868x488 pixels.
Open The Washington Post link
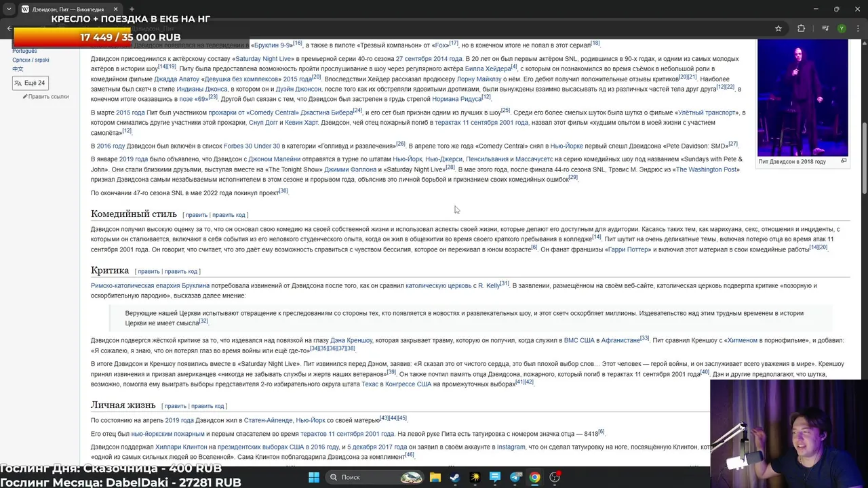706,169
